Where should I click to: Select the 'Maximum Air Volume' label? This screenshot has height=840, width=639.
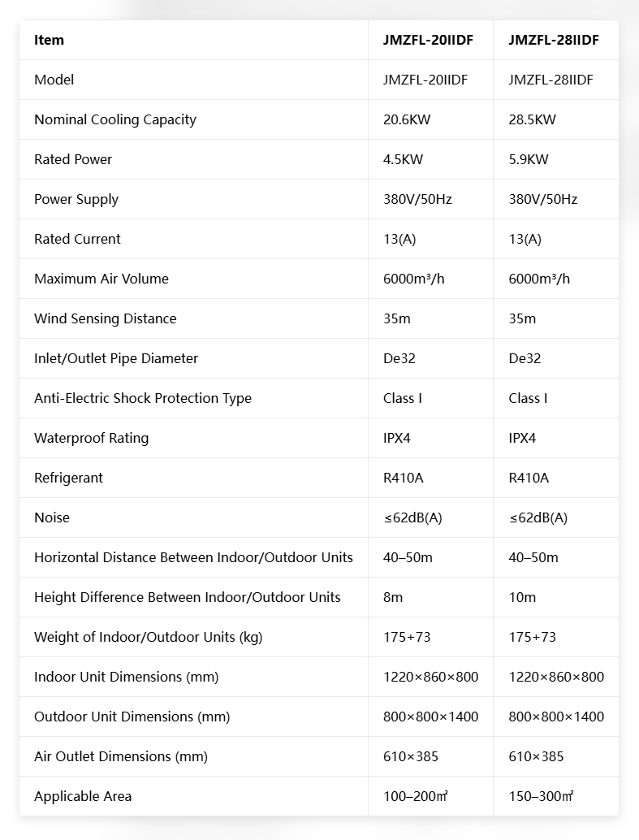pos(101,279)
